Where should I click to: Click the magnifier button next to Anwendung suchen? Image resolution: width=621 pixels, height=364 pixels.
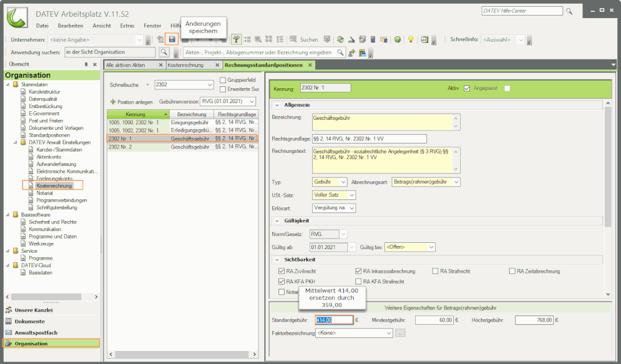(x=164, y=52)
